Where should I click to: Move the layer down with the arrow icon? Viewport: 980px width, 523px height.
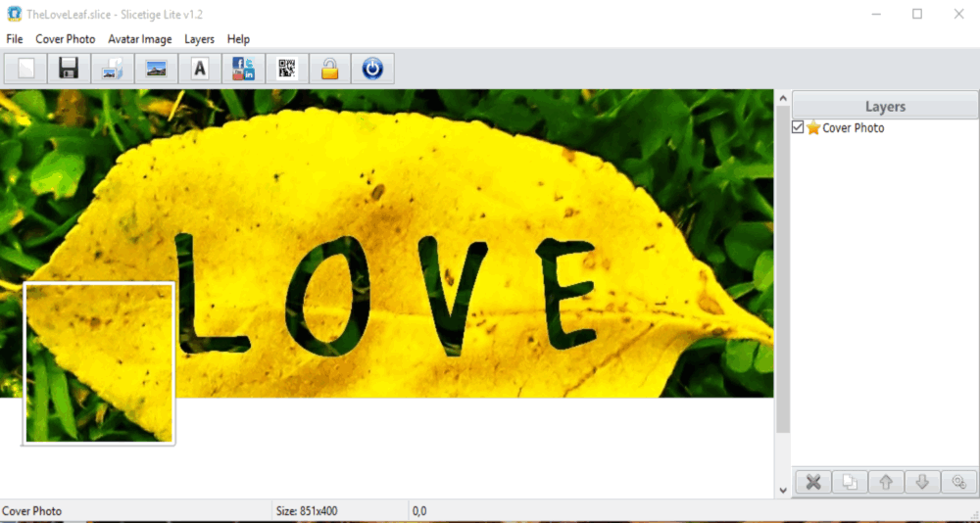(x=922, y=482)
